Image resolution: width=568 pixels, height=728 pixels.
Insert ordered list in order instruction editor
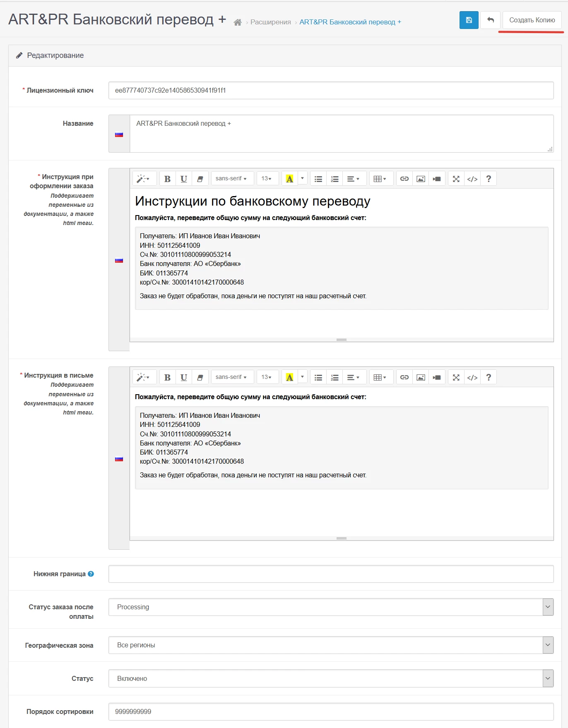pyautogui.click(x=335, y=179)
